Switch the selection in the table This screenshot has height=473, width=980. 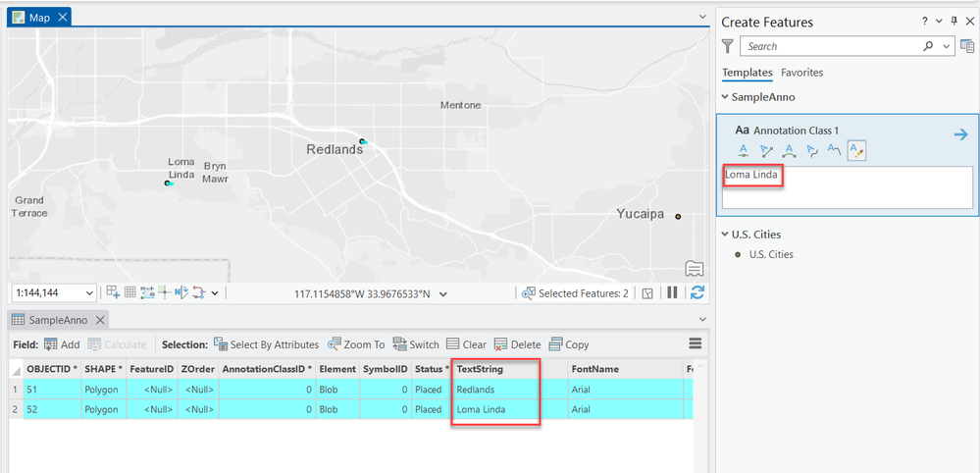click(416, 344)
